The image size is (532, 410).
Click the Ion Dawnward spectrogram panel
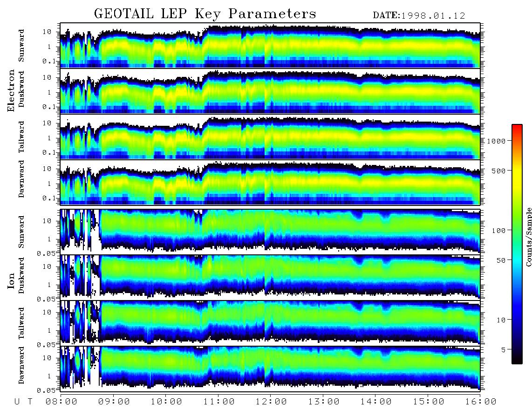[270, 369]
